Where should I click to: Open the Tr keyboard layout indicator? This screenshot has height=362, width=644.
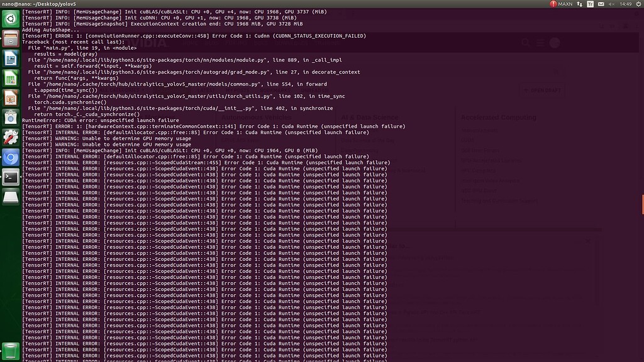coord(591,4)
